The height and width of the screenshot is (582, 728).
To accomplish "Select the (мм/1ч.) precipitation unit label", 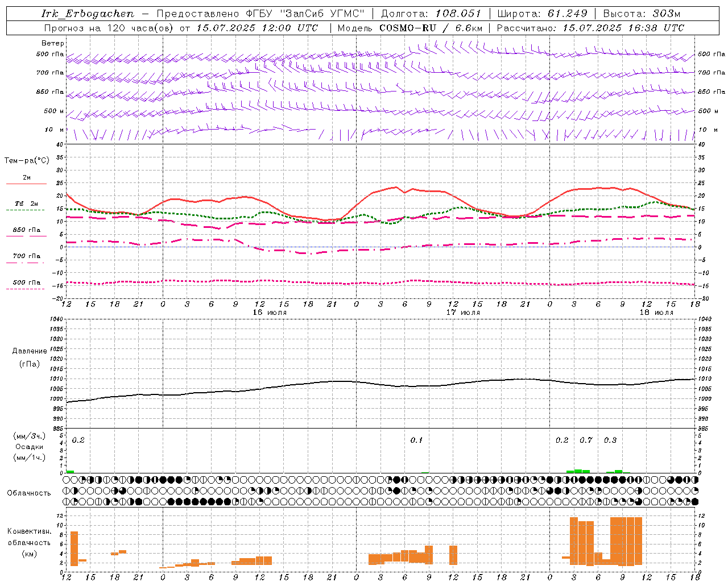I will click(x=29, y=458).
